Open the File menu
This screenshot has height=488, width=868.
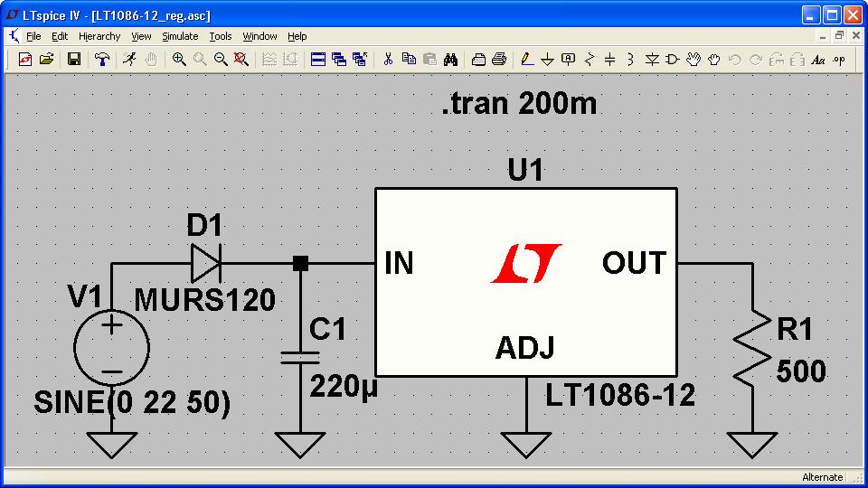33,36
